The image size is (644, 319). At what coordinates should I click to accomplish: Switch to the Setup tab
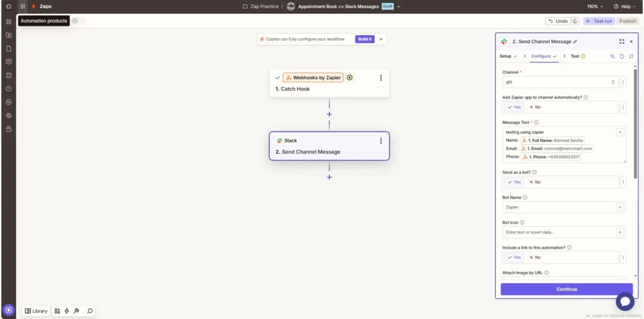coord(508,56)
